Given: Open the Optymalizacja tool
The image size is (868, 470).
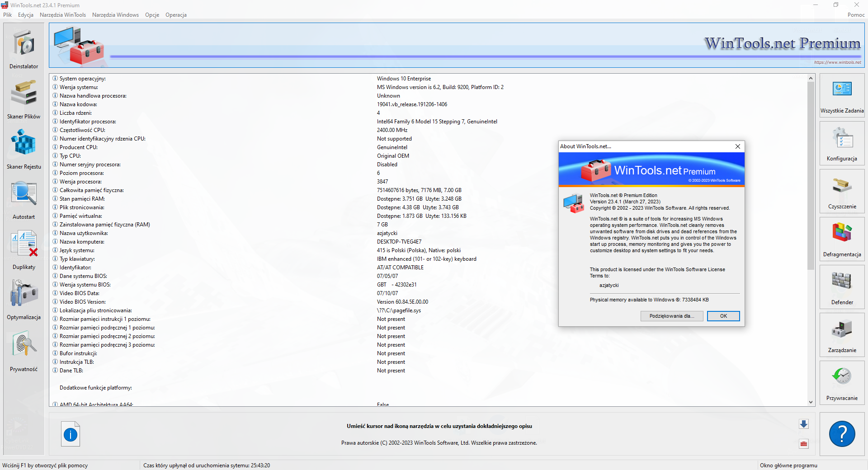Looking at the screenshot, I should [x=24, y=299].
